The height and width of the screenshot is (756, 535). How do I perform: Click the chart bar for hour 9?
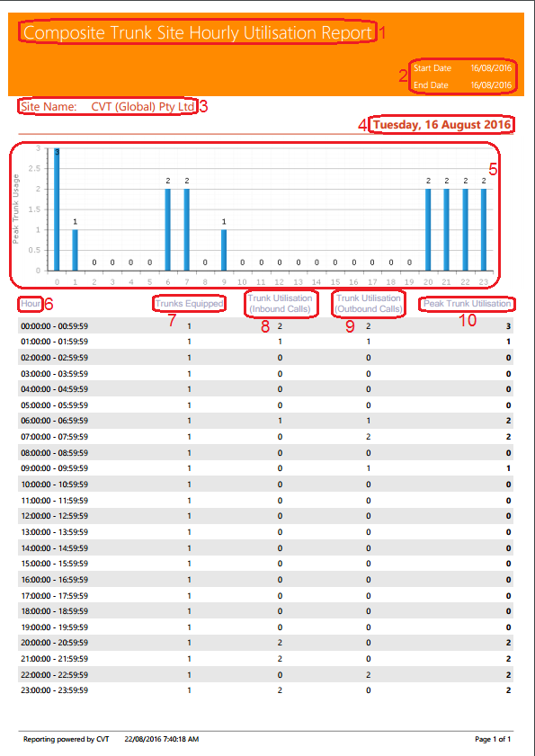pos(224,250)
